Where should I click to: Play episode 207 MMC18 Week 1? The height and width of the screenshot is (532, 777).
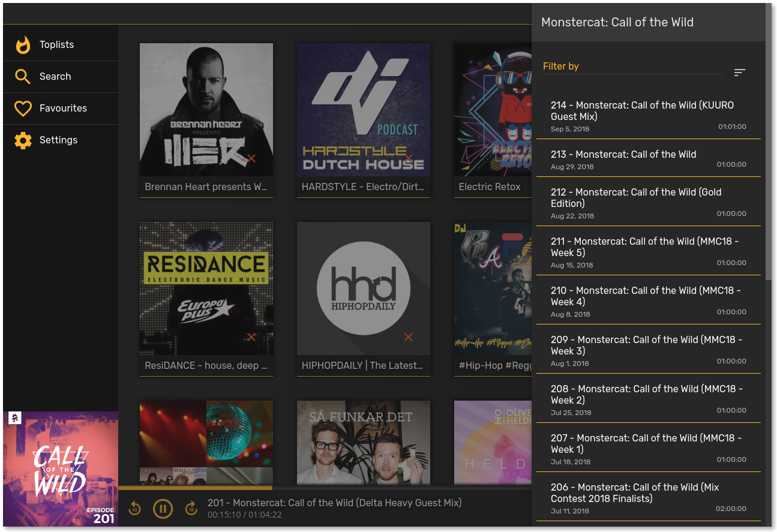coord(648,447)
